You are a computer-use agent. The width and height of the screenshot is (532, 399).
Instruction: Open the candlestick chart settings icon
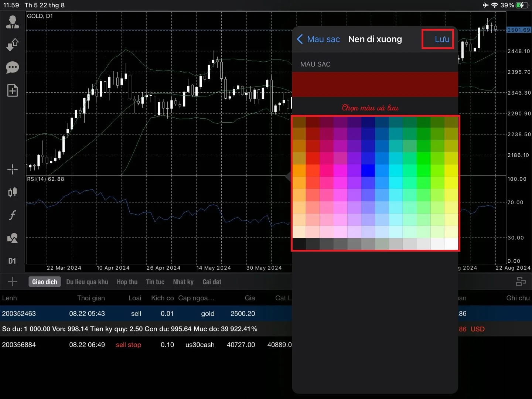[x=13, y=192]
